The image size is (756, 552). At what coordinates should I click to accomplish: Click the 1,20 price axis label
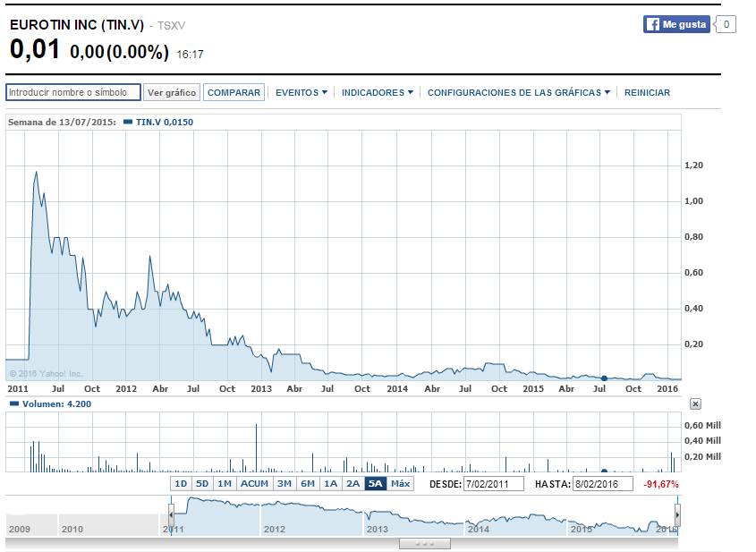[693, 166]
